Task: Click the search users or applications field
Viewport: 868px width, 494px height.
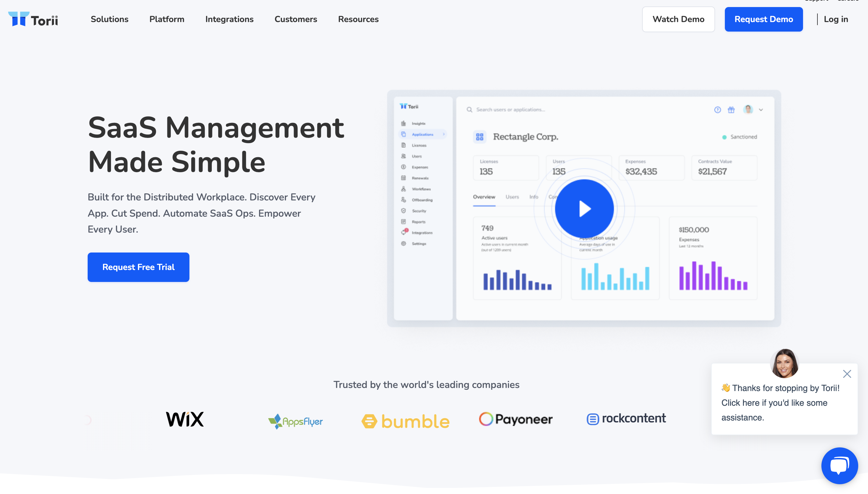Action: [x=509, y=109]
